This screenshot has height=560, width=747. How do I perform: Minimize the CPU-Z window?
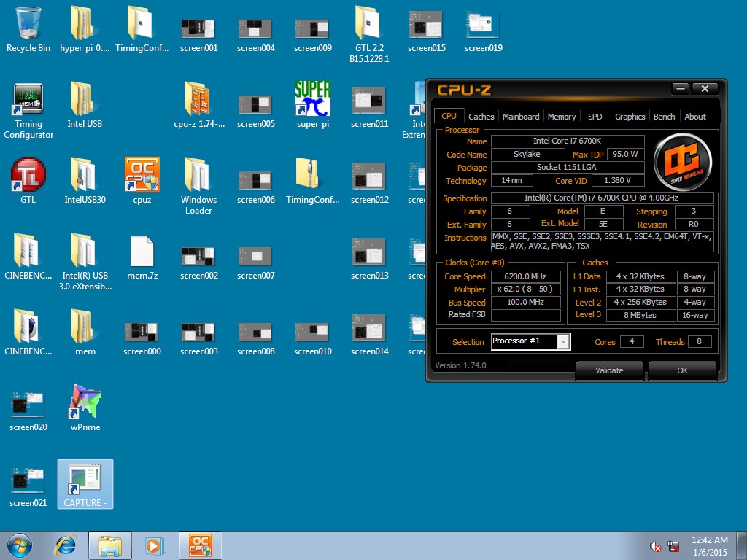(681, 88)
